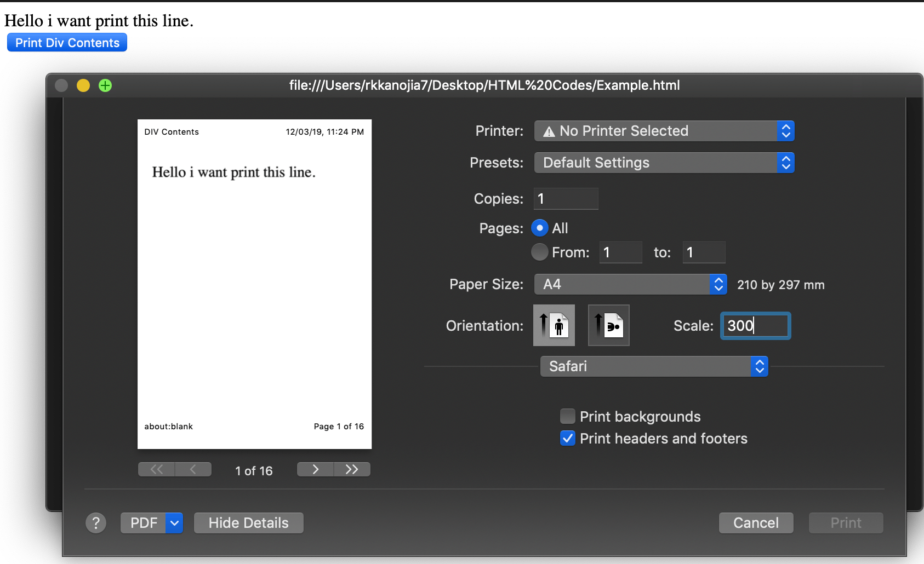This screenshot has height=564, width=924.
Task: Click Hide Details to collapse options
Action: (248, 523)
